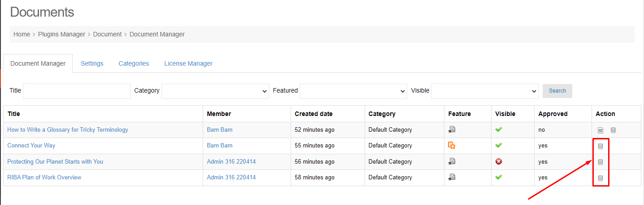
Task: Go to Plugins Manager in breadcrumb
Action: [x=61, y=34]
